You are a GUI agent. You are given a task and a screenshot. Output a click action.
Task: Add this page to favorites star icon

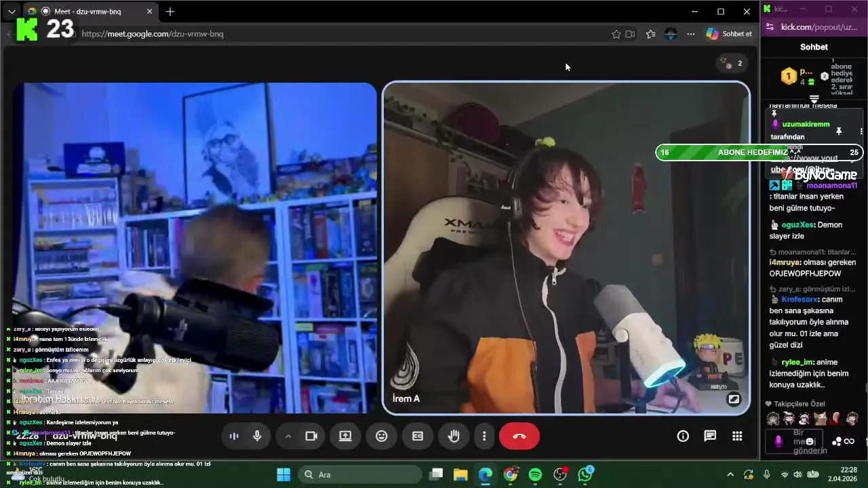pyautogui.click(x=616, y=34)
